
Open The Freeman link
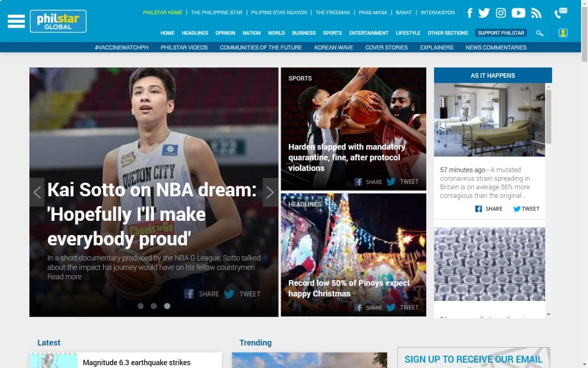point(333,12)
